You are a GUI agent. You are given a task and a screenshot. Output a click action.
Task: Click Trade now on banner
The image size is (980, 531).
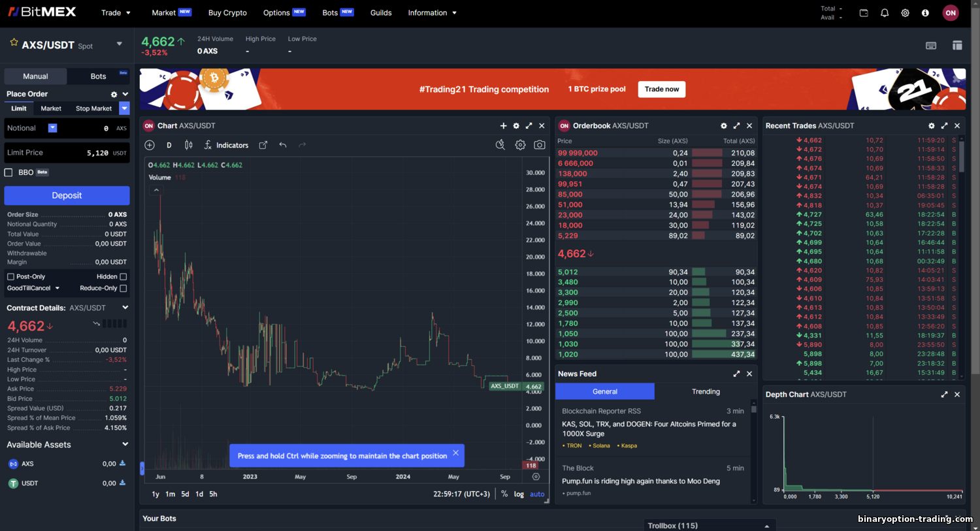tap(662, 89)
